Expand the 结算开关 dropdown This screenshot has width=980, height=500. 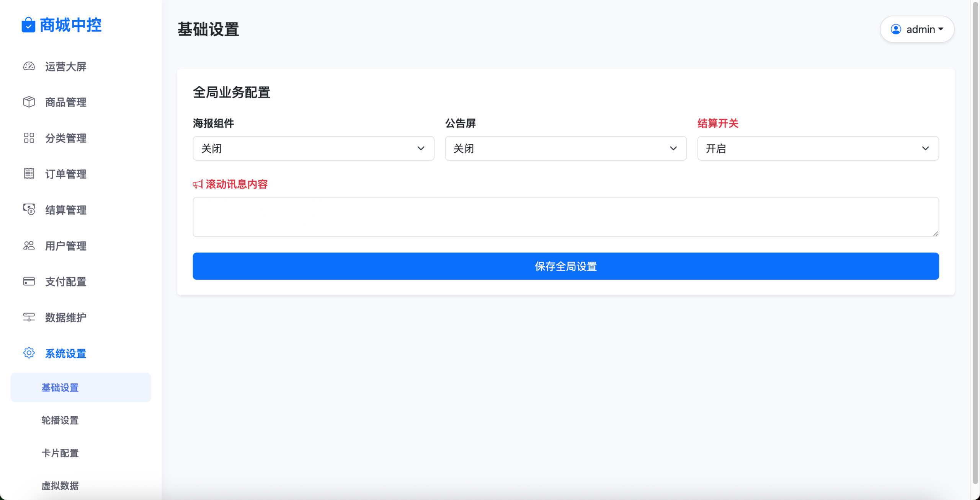(817, 148)
